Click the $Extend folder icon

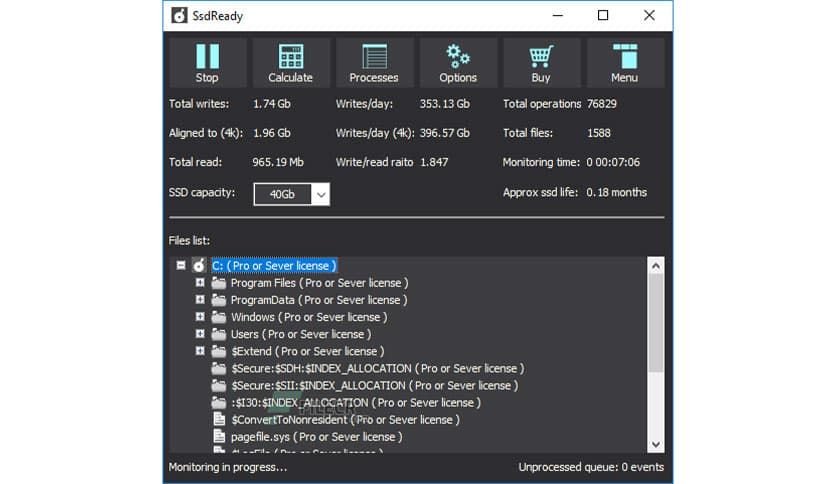click(x=219, y=351)
